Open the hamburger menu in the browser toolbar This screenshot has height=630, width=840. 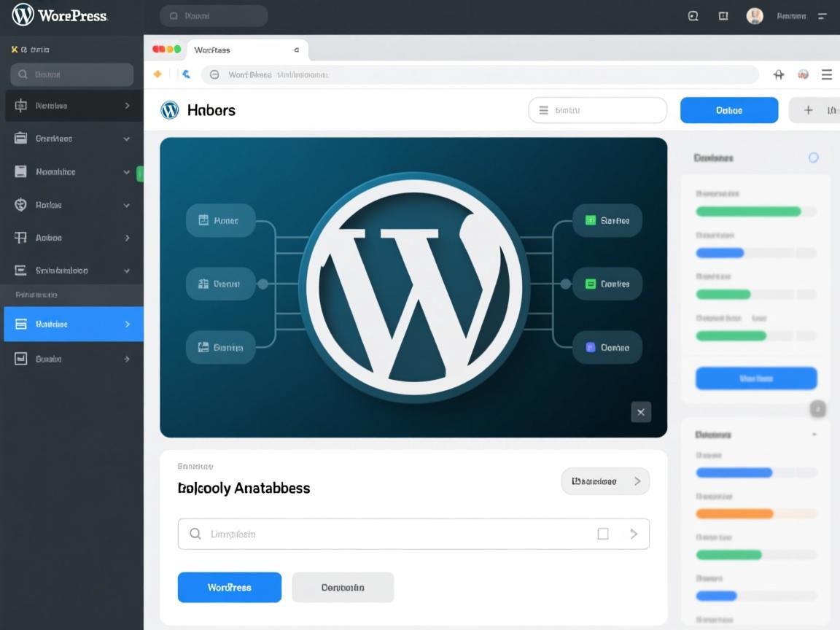[827, 74]
